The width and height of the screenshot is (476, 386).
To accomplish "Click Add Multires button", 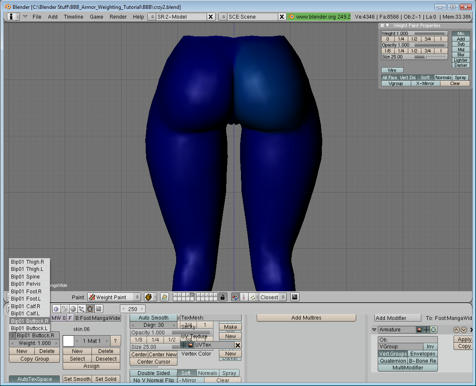I will click(x=306, y=318).
